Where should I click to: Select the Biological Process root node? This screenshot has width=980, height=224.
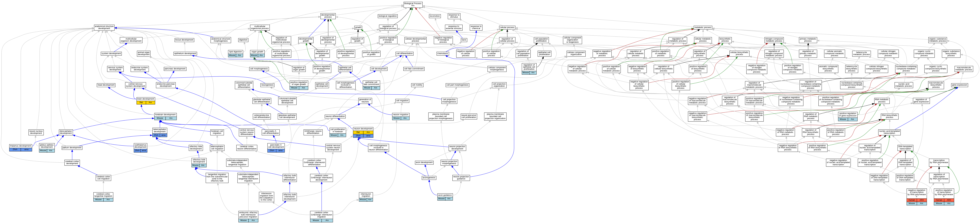click(413, 5)
